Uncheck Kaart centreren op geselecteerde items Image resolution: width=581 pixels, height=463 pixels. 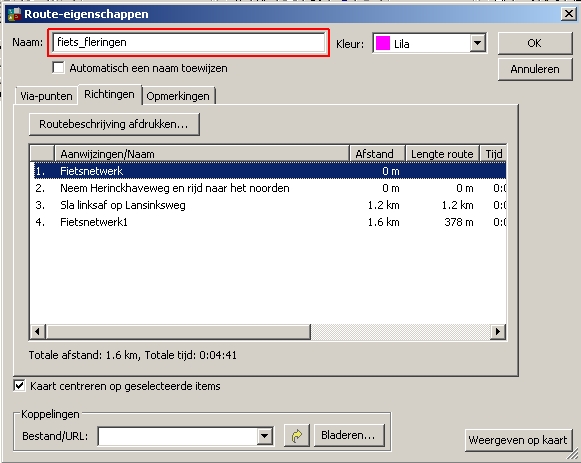point(19,386)
